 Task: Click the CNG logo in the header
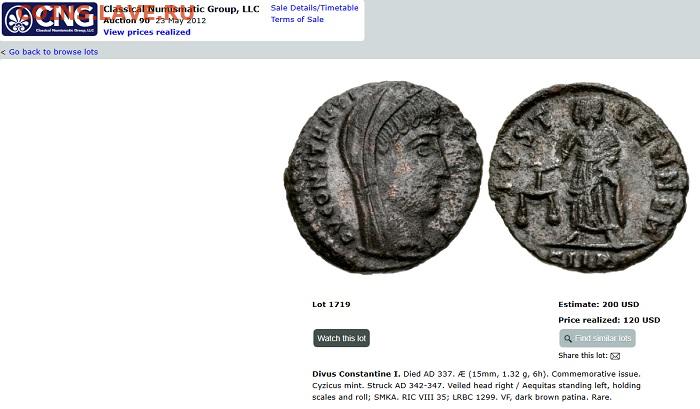click(x=50, y=19)
